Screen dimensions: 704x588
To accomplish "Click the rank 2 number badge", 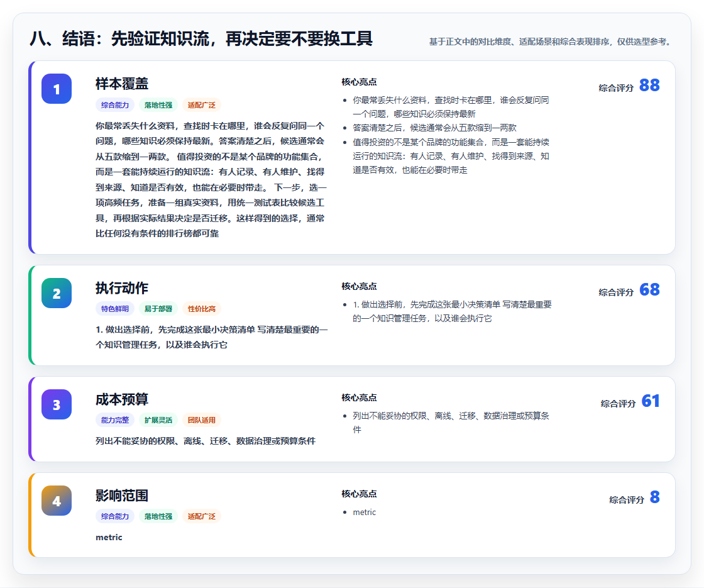I will [57, 293].
